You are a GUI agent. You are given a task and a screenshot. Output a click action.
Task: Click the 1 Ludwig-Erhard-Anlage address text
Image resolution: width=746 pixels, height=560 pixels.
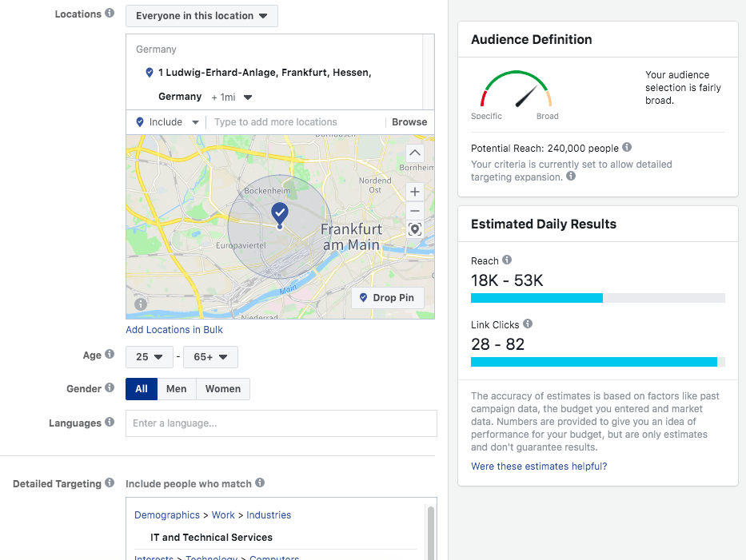point(265,84)
